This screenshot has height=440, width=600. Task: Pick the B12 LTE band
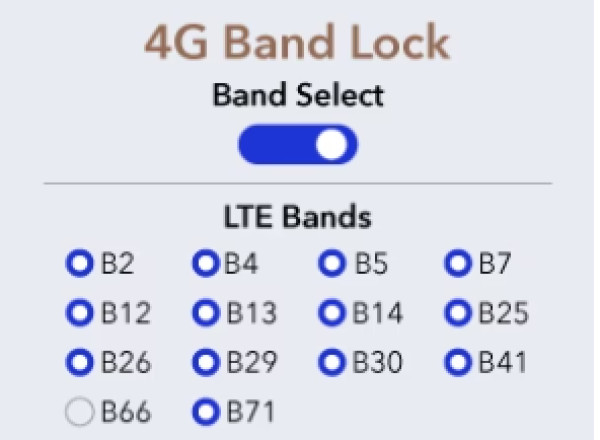78,313
